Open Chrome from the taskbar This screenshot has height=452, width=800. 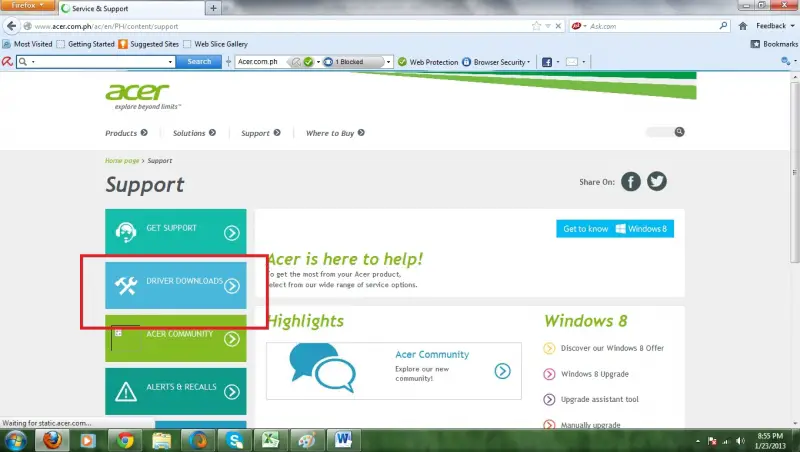[125, 440]
